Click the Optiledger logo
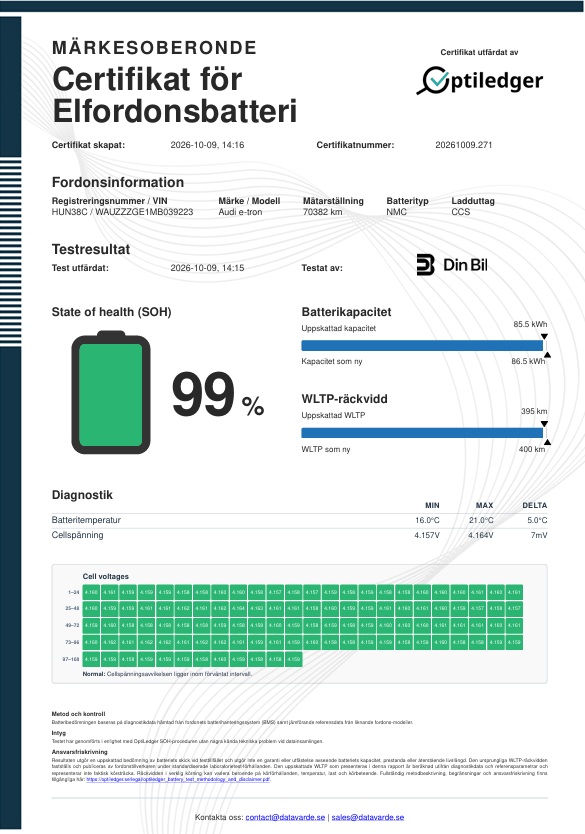Viewport: 585px width, 834px height. [479, 81]
